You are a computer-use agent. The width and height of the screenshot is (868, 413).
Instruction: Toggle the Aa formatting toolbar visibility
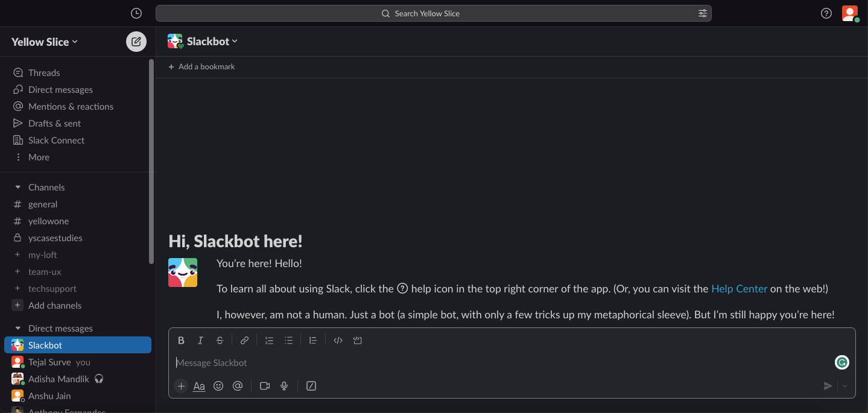click(x=199, y=386)
